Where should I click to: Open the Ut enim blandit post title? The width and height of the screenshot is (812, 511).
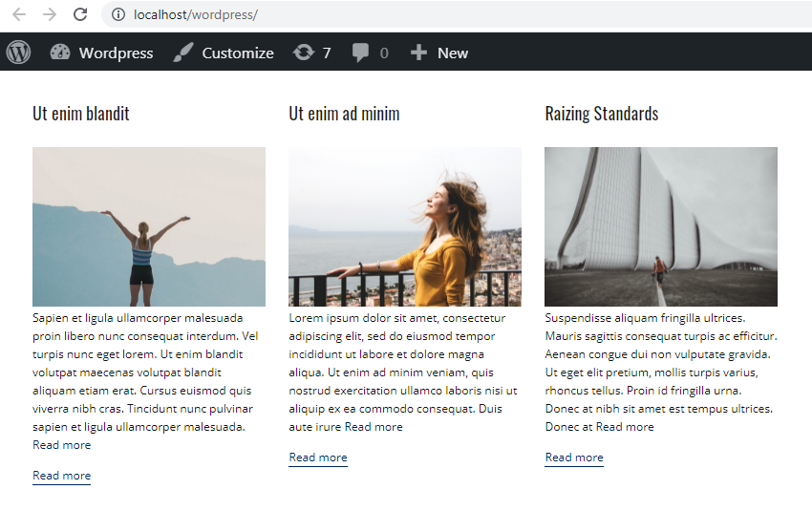(x=81, y=114)
